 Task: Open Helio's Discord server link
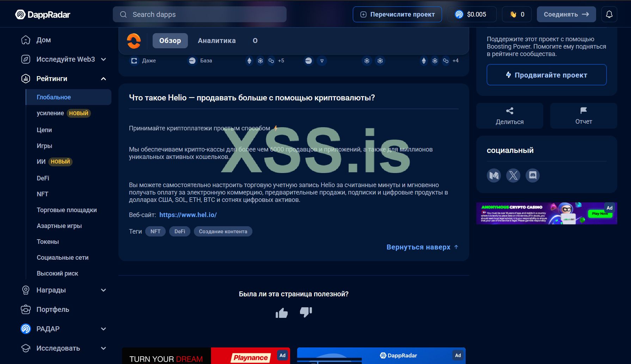pyautogui.click(x=533, y=175)
